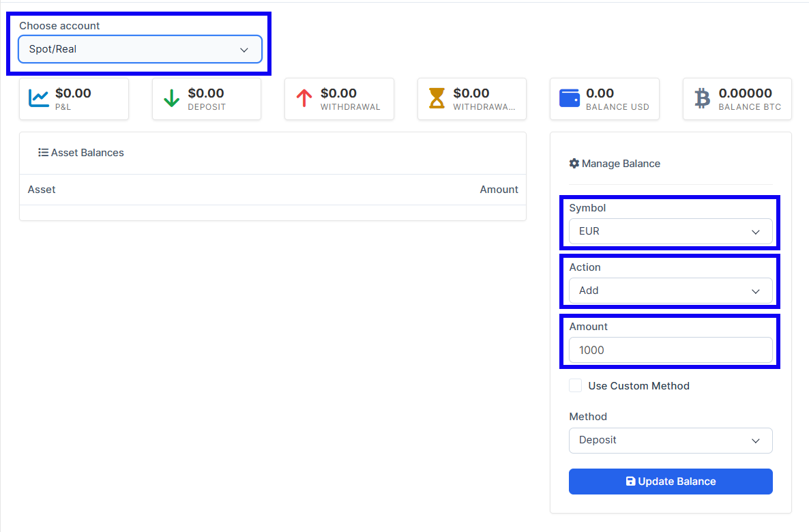Click the P&L line chart icon

click(x=39, y=98)
